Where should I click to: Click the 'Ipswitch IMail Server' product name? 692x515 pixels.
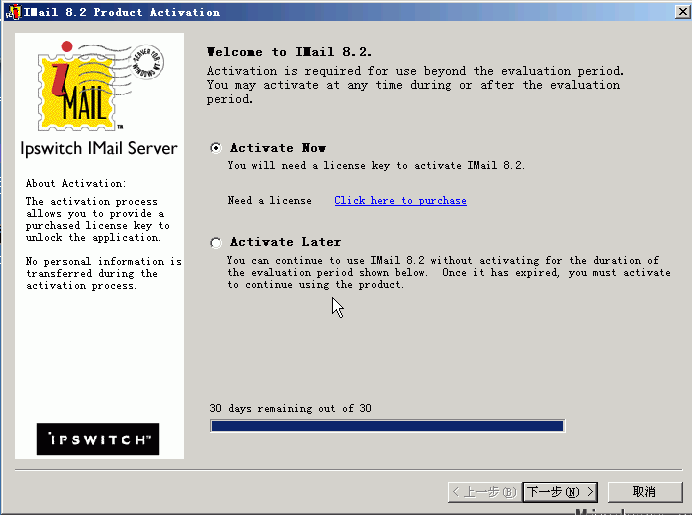(99, 149)
